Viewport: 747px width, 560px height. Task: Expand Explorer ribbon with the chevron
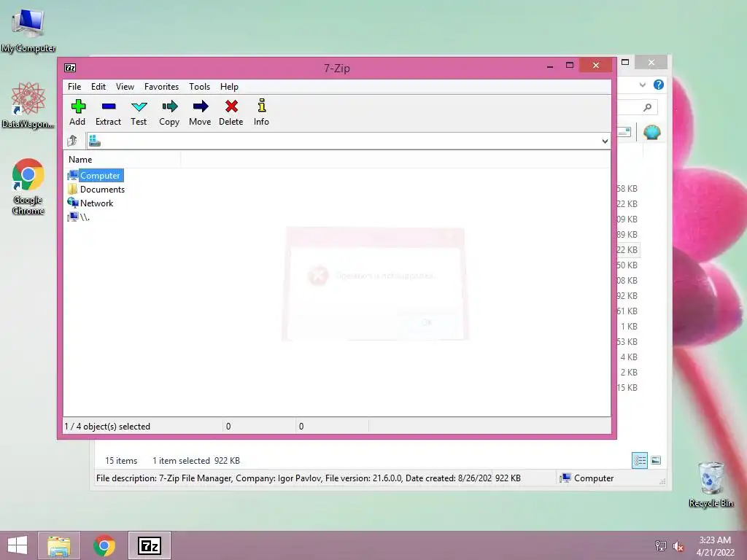[x=642, y=85]
